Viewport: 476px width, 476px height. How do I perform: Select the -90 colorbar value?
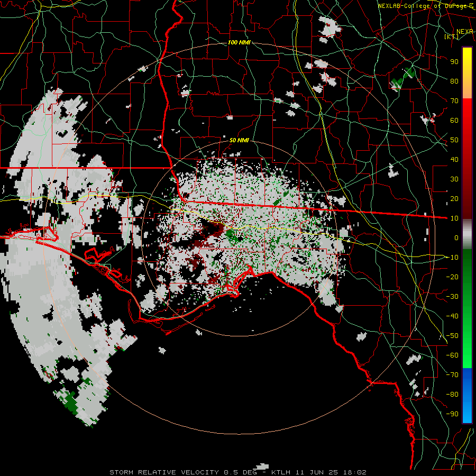452,414
